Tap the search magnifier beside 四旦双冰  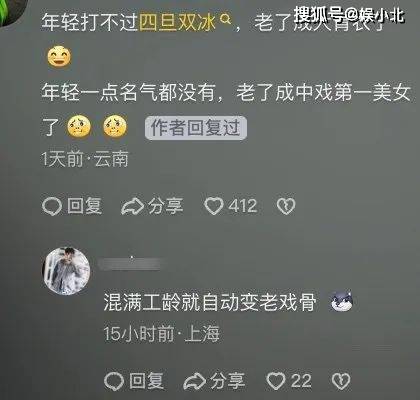pos(226,19)
